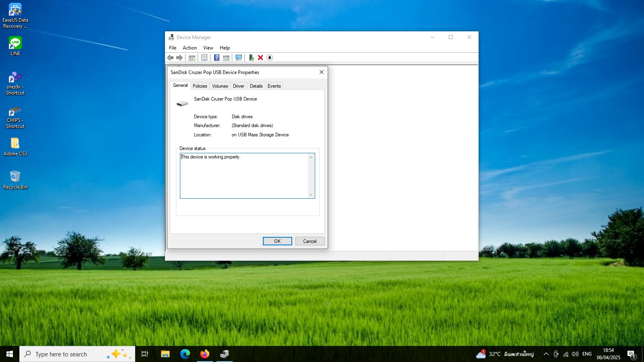Click the Device Manager title bar icon
Image resolution: width=644 pixels, height=362 pixels.
pyautogui.click(x=171, y=37)
